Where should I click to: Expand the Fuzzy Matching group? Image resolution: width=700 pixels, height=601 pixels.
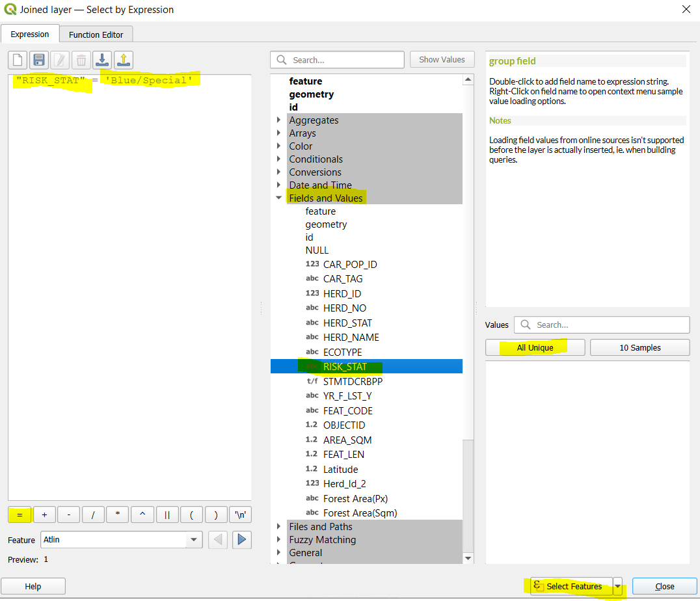(x=279, y=540)
